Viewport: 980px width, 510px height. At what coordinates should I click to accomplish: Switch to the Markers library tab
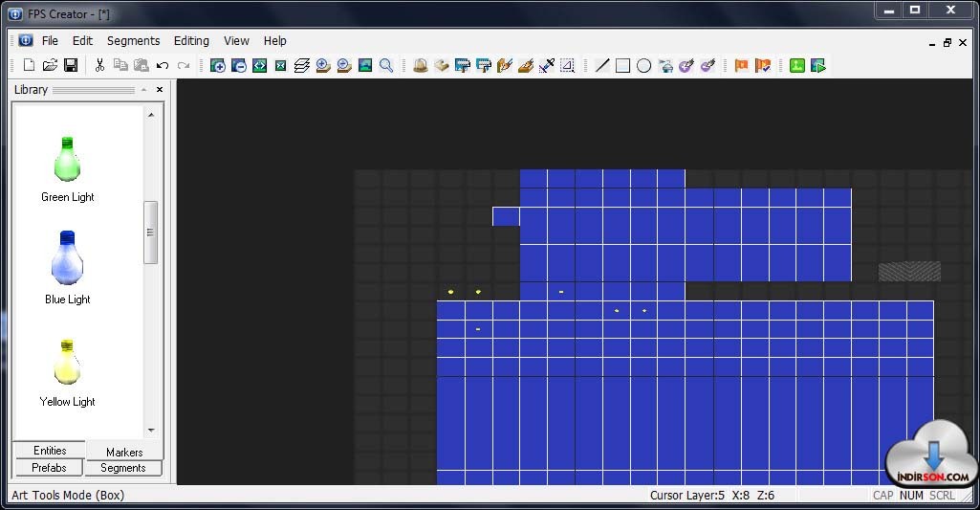(x=123, y=452)
